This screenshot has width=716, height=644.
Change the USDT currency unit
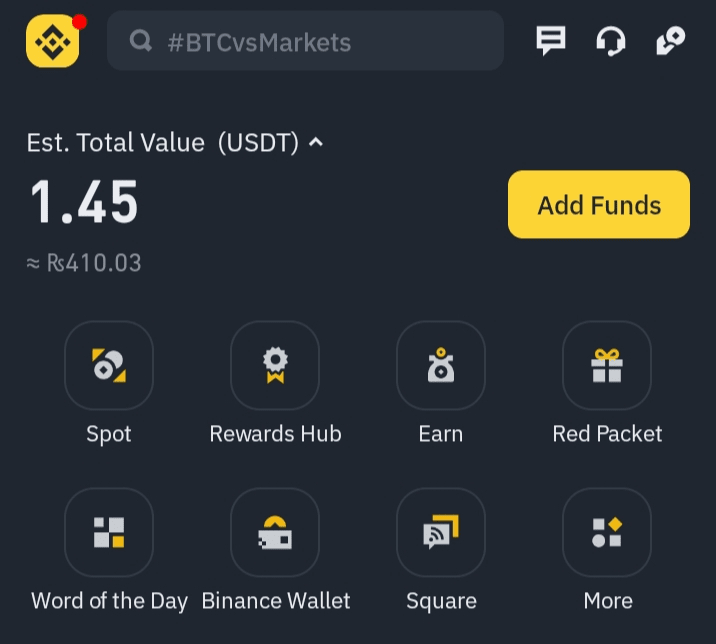click(259, 143)
